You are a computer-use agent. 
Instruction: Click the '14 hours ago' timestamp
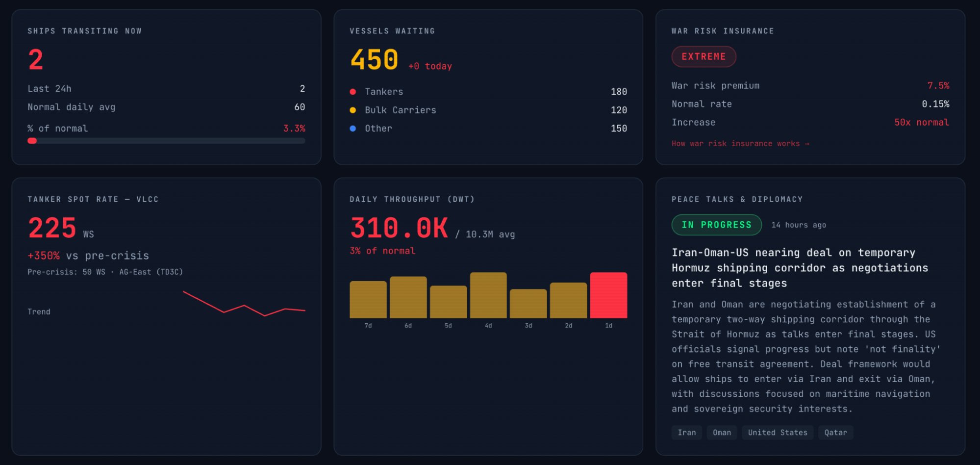pyautogui.click(x=799, y=225)
